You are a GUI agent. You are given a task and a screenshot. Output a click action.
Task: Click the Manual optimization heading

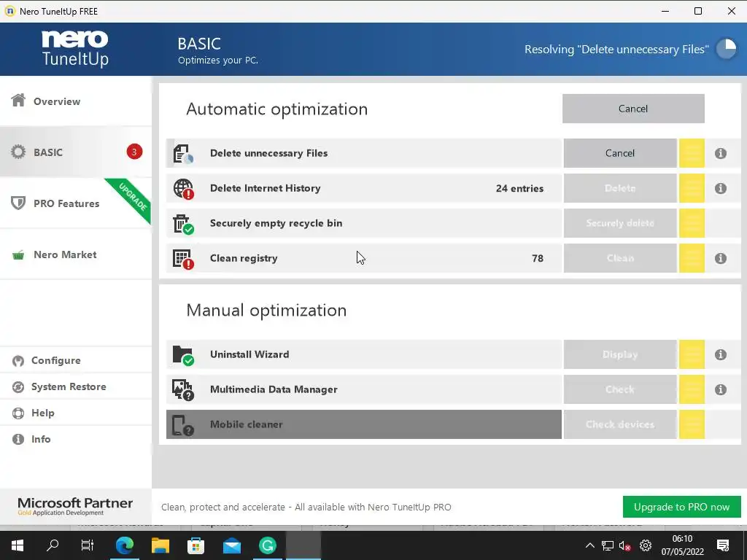pos(266,310)
